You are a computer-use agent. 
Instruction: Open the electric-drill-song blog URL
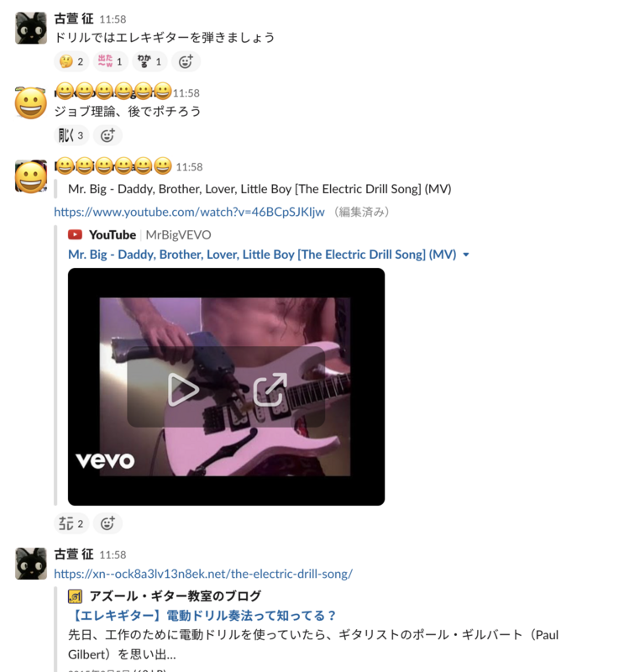click(x=203, y=574)
